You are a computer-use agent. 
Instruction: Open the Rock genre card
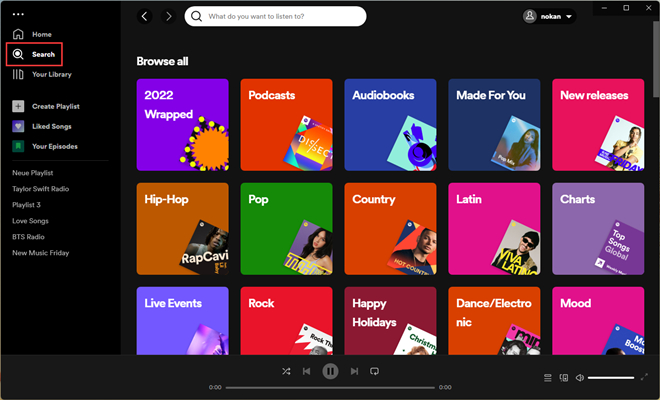click(x=286, y=321)
